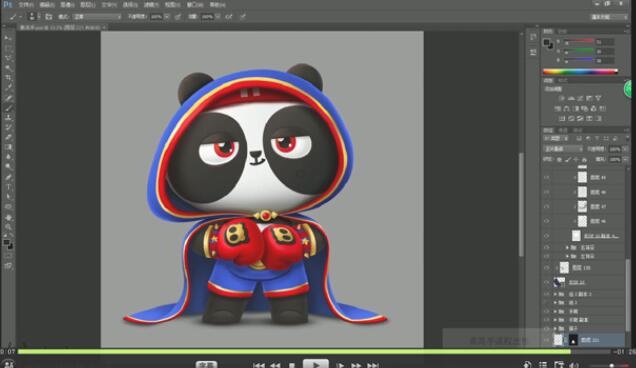Select the Crop tool
The width and height of the screenshot is (636, 368).
[8, 78]
